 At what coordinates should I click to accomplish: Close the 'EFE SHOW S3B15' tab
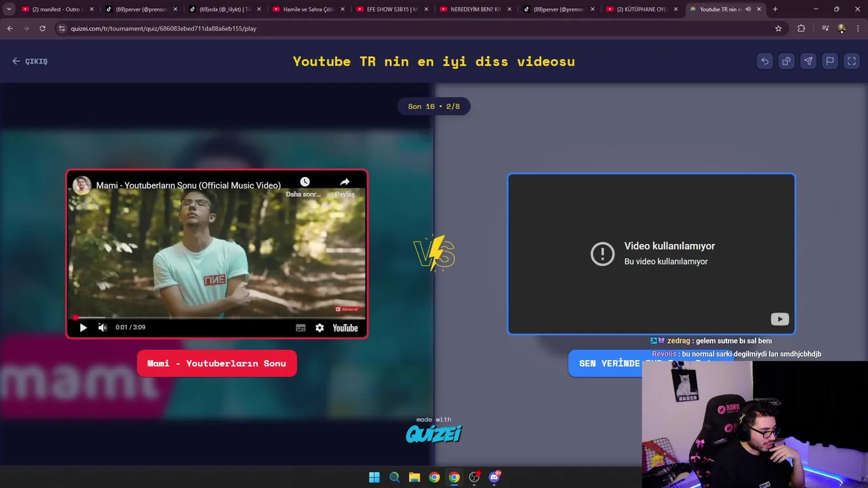tap(426, 9)
